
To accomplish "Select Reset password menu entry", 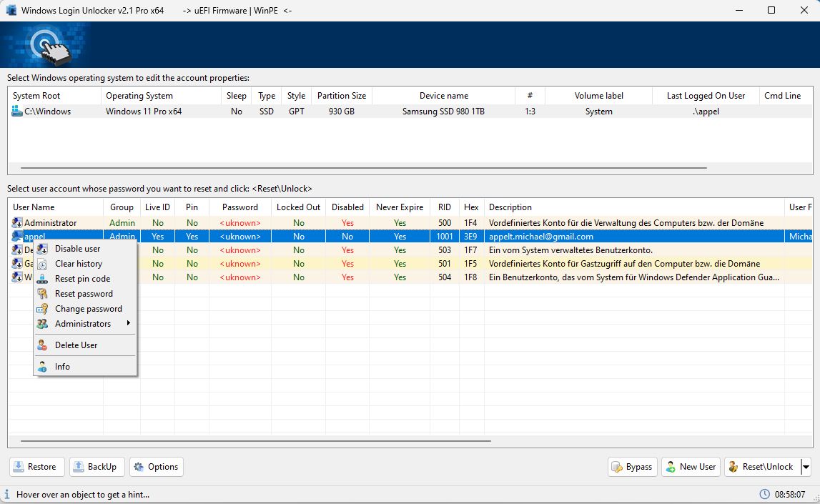I will pyautogui.click(x=84, y=294).
